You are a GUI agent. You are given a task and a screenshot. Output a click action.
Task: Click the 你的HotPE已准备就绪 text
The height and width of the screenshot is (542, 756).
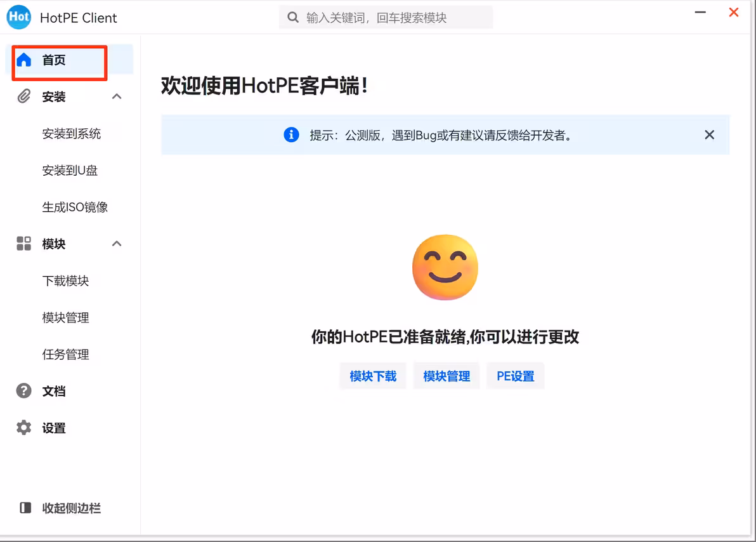click(445, 336)
